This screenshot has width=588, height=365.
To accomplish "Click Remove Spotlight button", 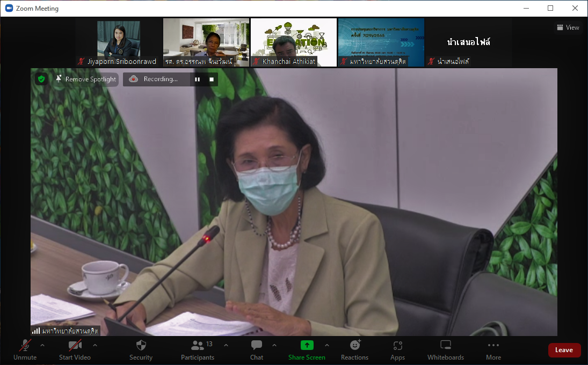I will (x=85, y=79).
